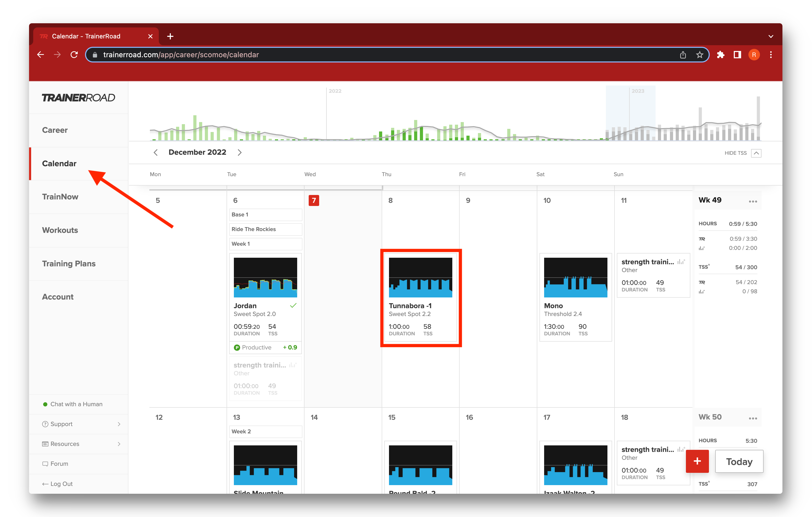Open faded strength training on December 6
812x517 pixels.
click(265, 378)
